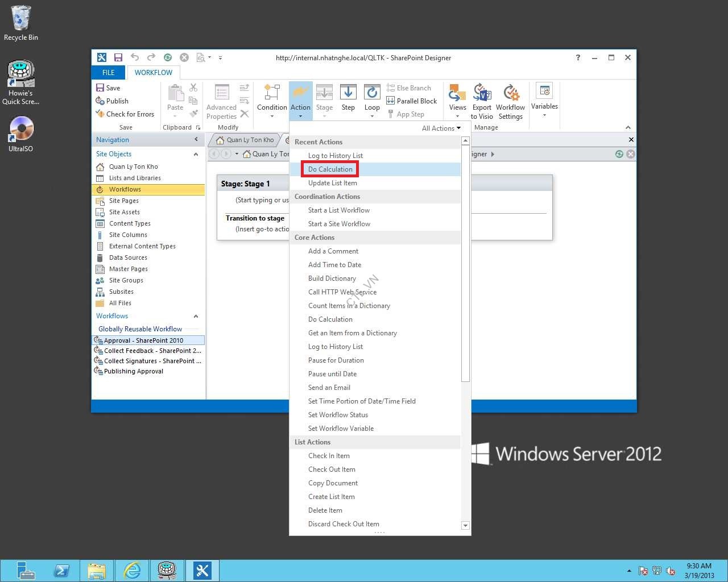Choose Send an Email action
Screen dimensions: 728x582
tap(329, 388)
